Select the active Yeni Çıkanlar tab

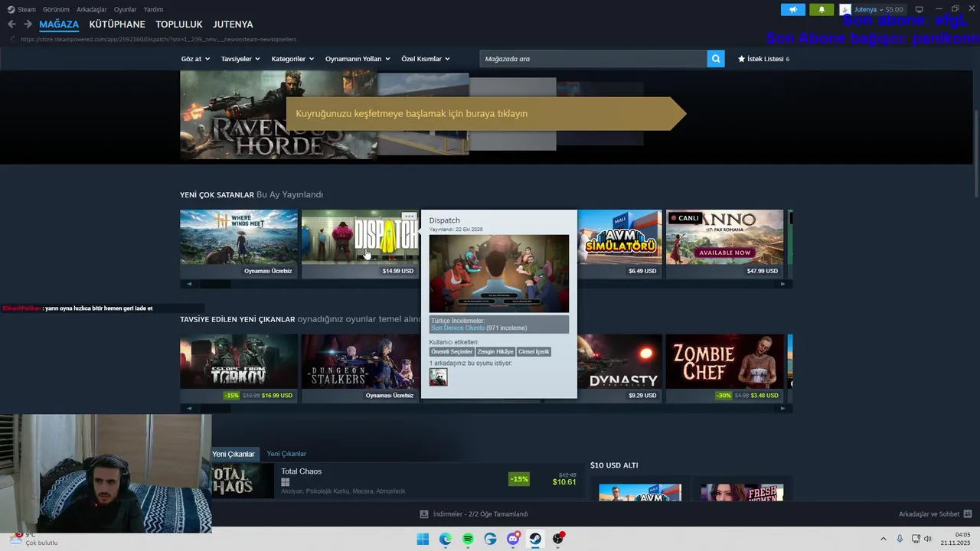tap(234, 454)
